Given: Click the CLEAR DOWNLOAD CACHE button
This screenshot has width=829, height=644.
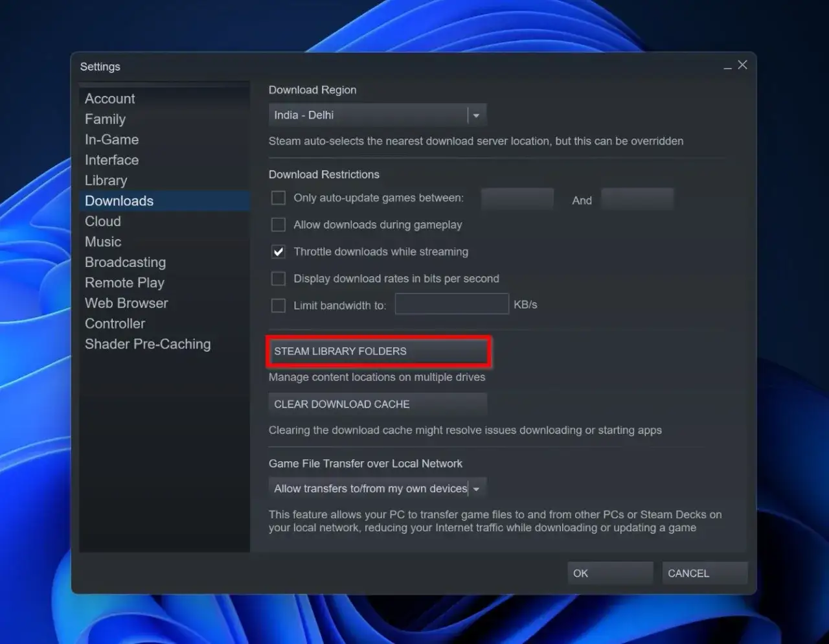Looking at the screenshot, I should click(377, 404).
